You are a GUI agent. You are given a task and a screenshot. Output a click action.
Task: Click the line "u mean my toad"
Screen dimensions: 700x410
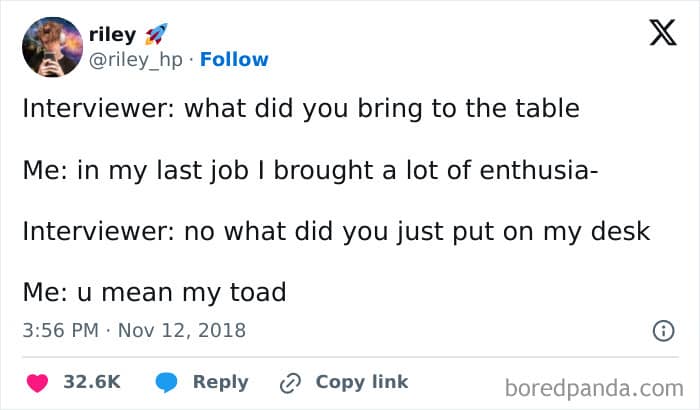click(x=154, y=292)
